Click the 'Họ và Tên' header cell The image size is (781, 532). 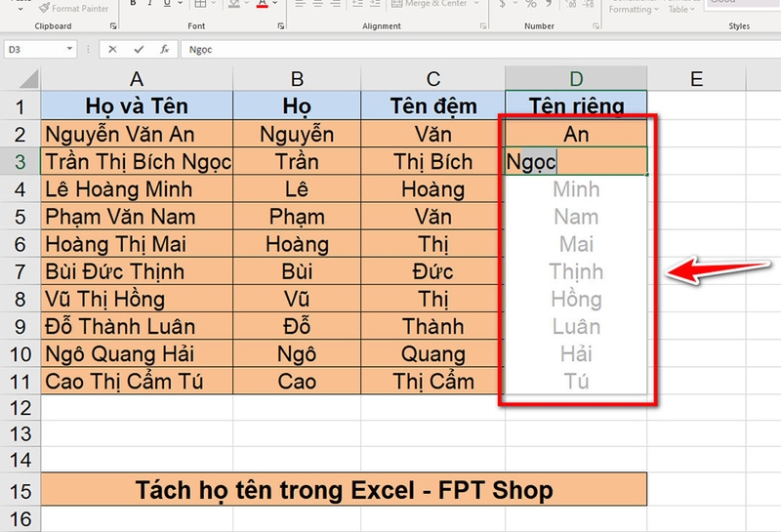(x=137, y=106)
